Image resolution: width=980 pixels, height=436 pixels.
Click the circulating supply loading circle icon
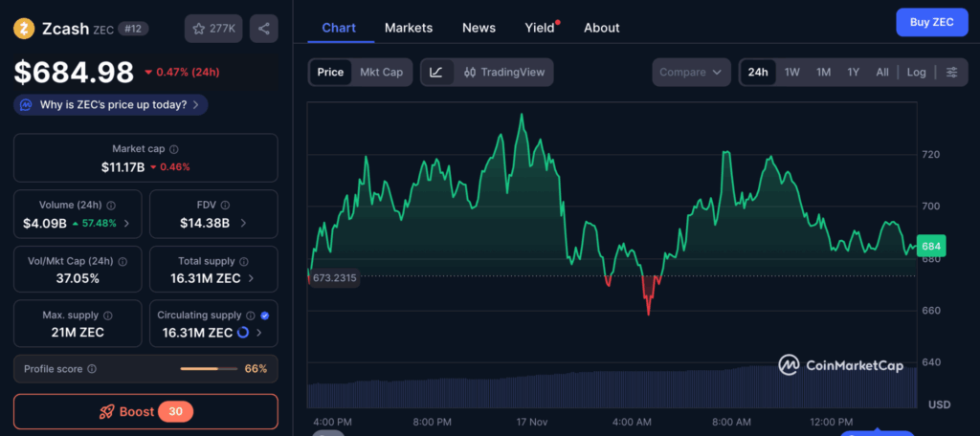243,333
